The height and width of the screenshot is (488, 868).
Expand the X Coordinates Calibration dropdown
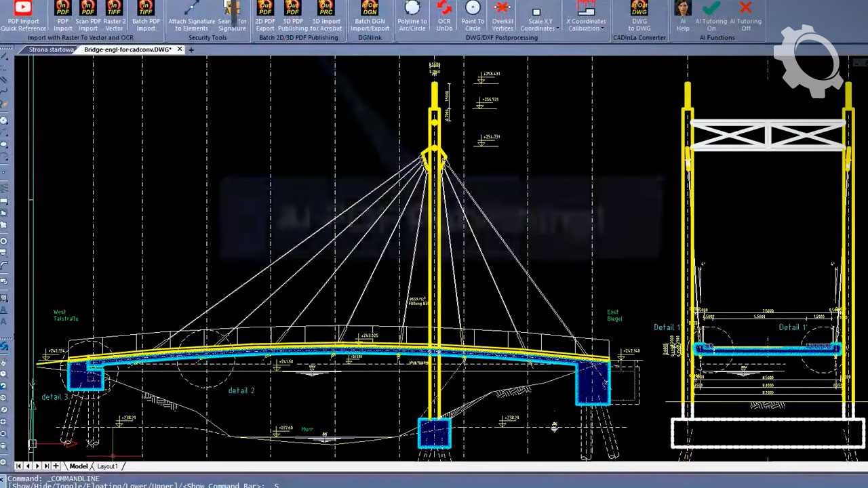click(603, 29)
